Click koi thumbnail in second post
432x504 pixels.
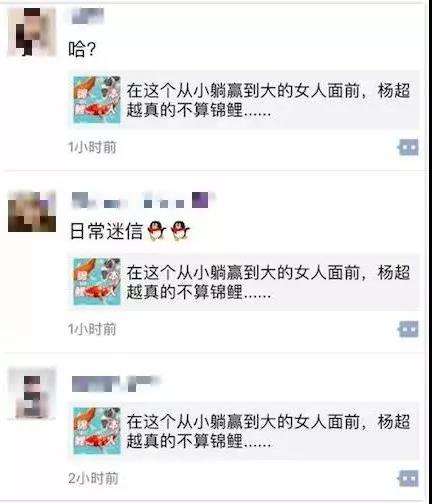[97, 282]
